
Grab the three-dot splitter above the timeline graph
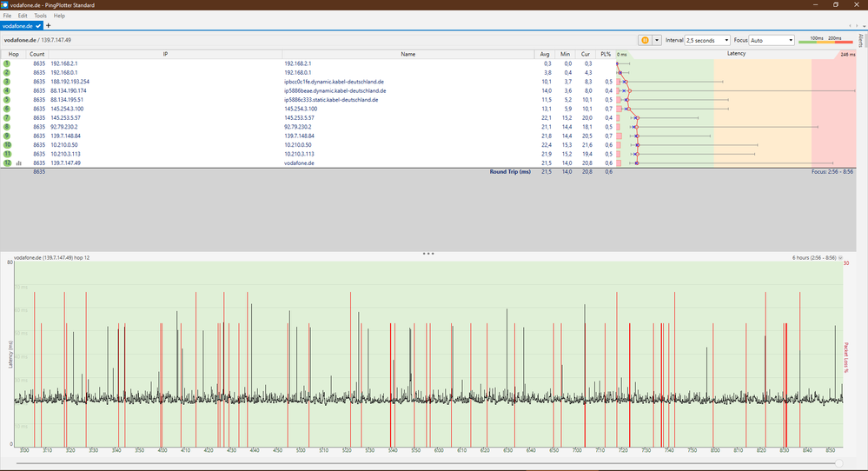tap(427, 254)
